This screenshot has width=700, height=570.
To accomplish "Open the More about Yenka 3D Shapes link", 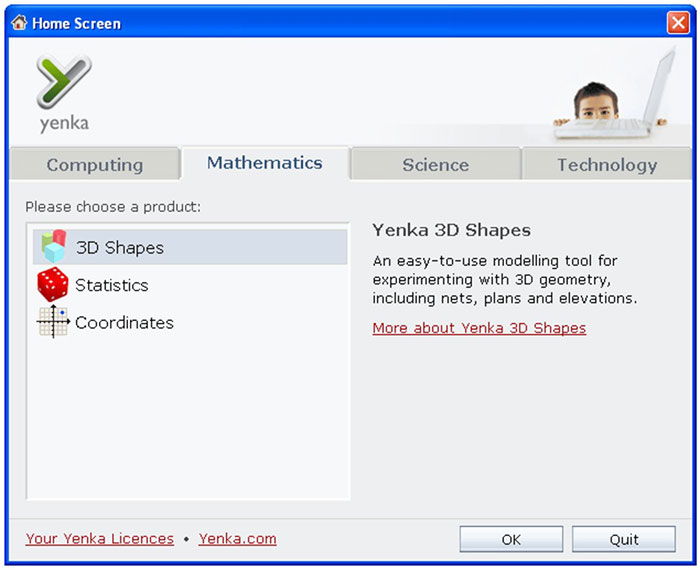I will coord(479,328).
